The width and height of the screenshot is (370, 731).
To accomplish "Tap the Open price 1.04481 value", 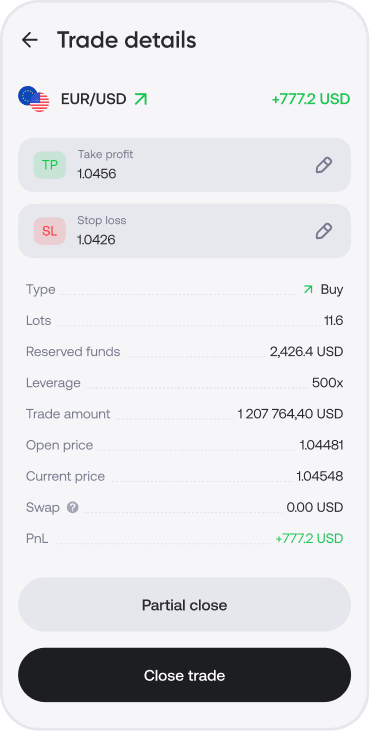I will pos(321,445).
